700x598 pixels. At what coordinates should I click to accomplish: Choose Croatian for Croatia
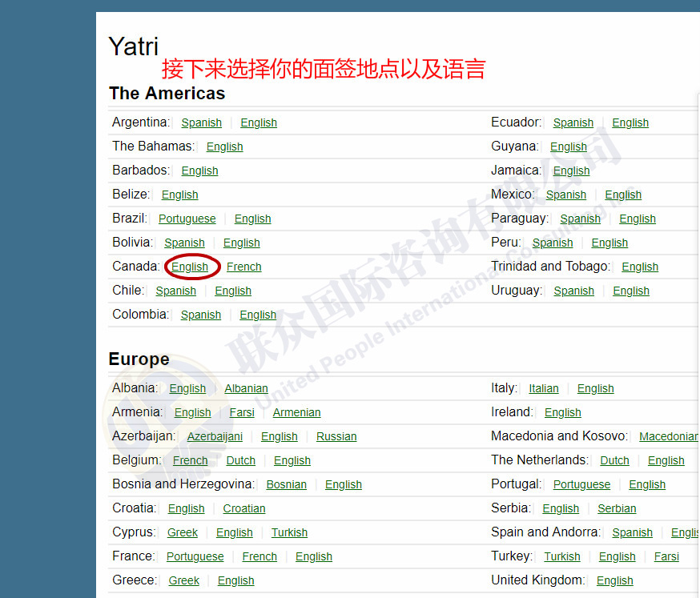[x=243, y=508]
